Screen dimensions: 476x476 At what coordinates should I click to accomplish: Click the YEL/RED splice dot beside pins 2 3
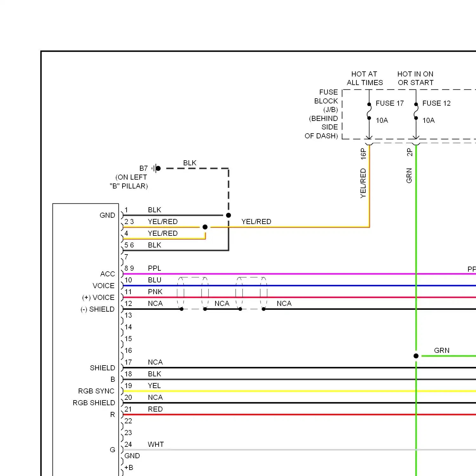tap(205, 227)
